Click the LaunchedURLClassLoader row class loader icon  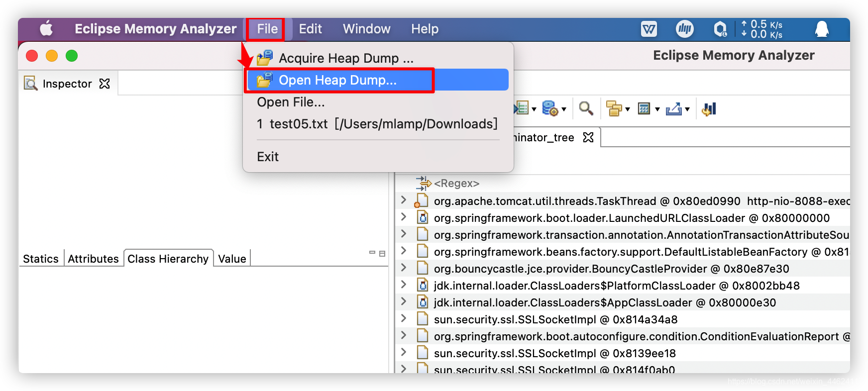coord(422,217)
